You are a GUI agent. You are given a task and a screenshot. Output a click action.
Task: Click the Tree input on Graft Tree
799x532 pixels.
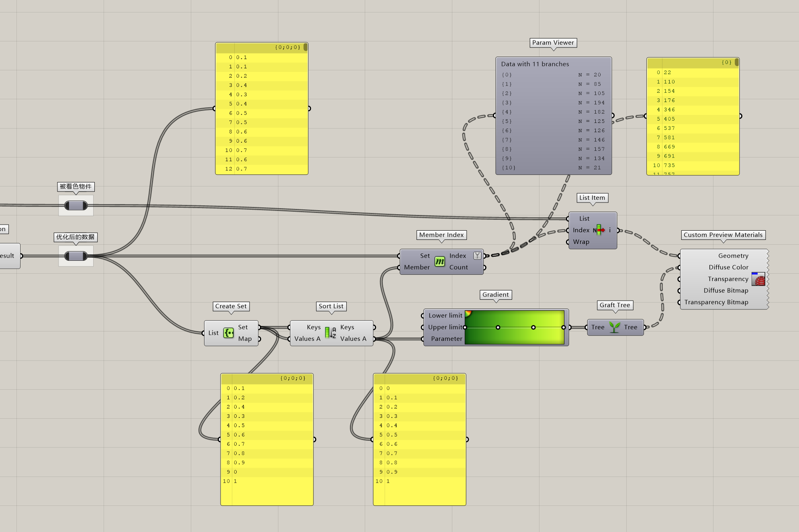tap(598, 327)
